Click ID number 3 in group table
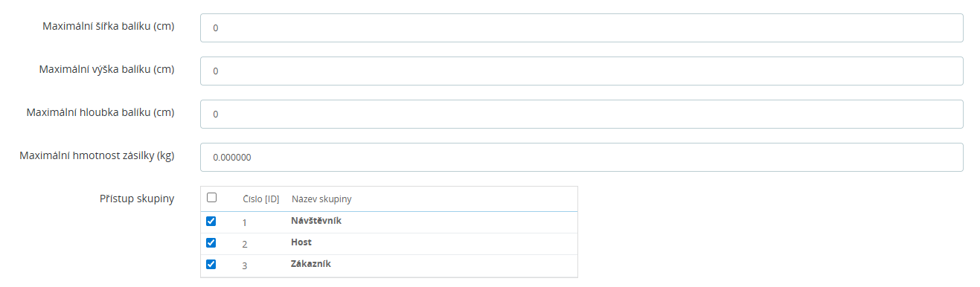The width and height of the screenshot is (980, 287). click(x=245, y=265)
